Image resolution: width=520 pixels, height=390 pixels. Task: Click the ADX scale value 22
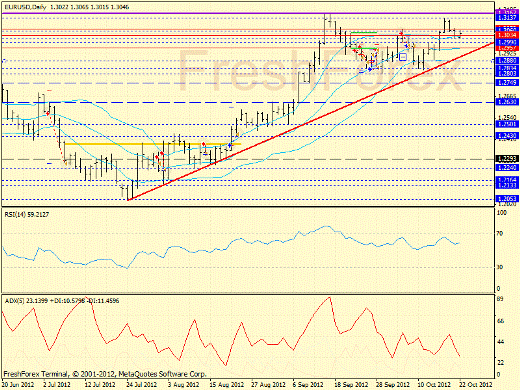click(500, 362)
